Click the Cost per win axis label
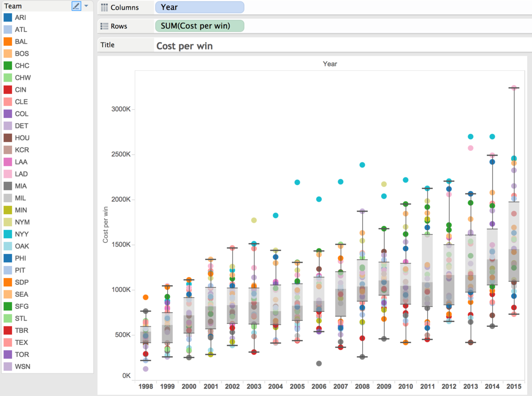 click(x=105, y=225)
